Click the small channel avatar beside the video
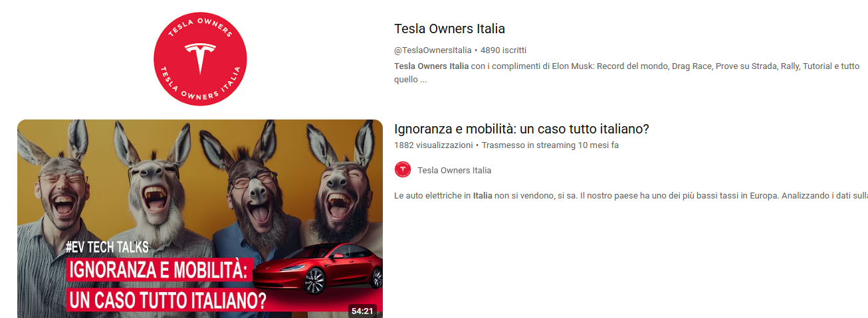 [x=403, y=170]
